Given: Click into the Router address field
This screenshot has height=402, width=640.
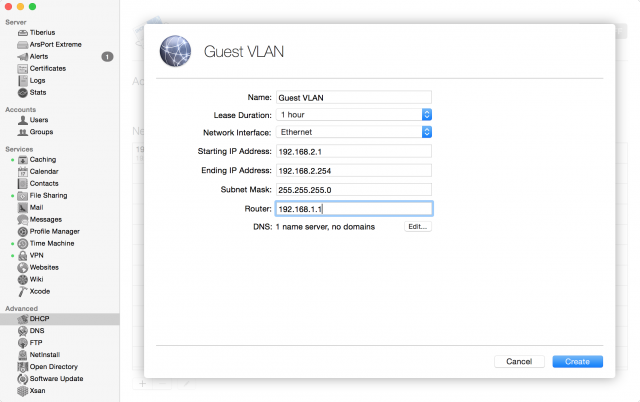Looking at the screenshot, I should [353, 209].
